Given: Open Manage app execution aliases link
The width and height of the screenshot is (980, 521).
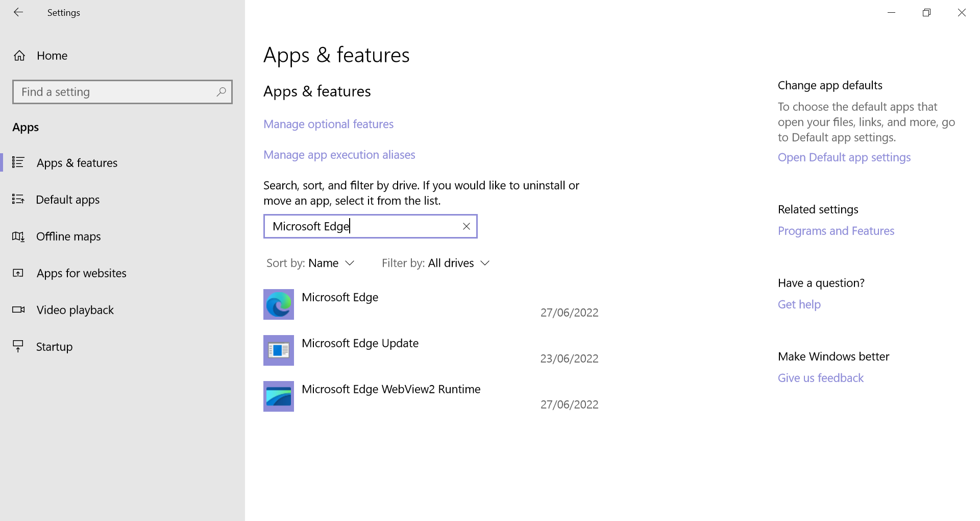Looking at the screenshot, I should pos(339,155).
